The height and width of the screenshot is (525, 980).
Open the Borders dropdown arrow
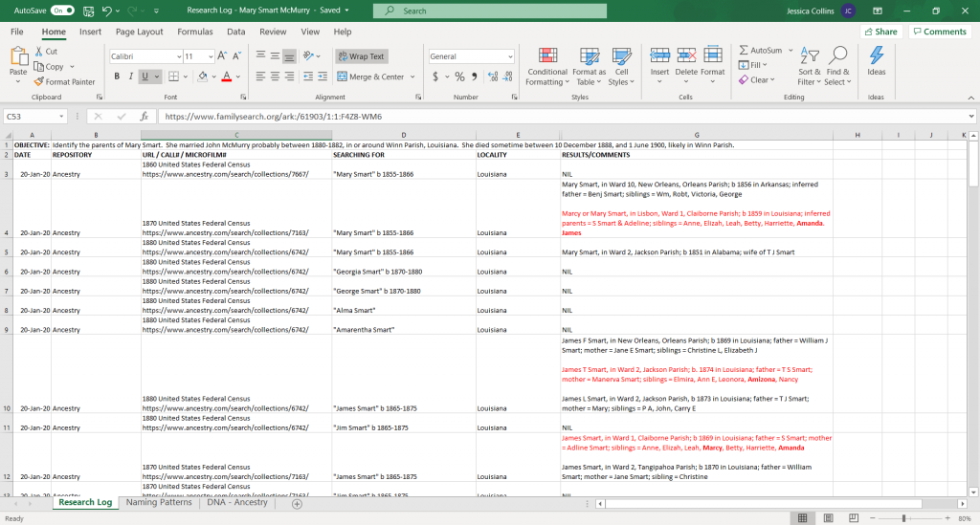tap(186, 77)
